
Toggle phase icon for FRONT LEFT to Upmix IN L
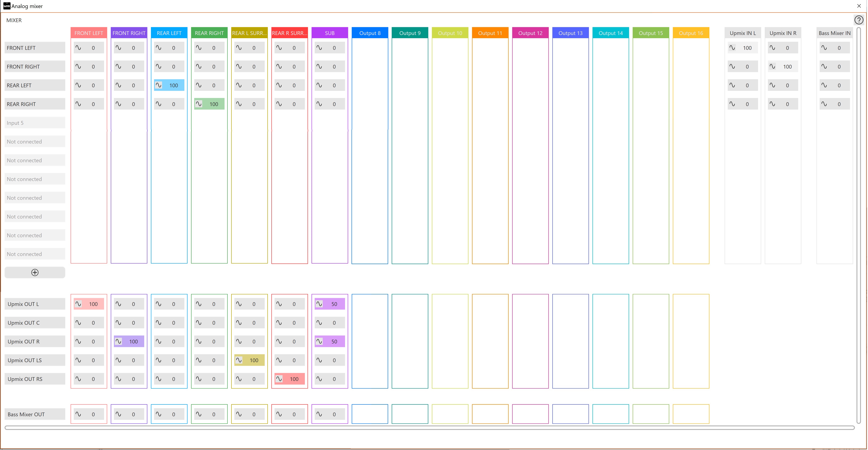[x=732, y=48]
